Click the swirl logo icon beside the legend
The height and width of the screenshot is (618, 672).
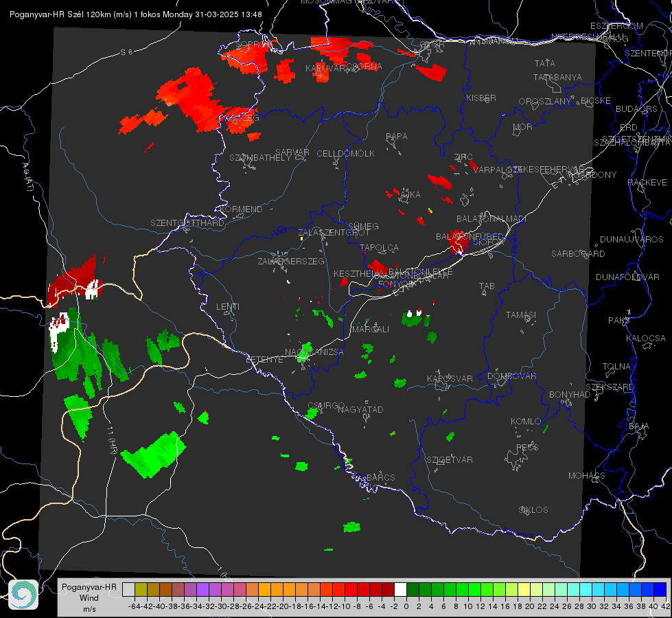tap(23, 595)
